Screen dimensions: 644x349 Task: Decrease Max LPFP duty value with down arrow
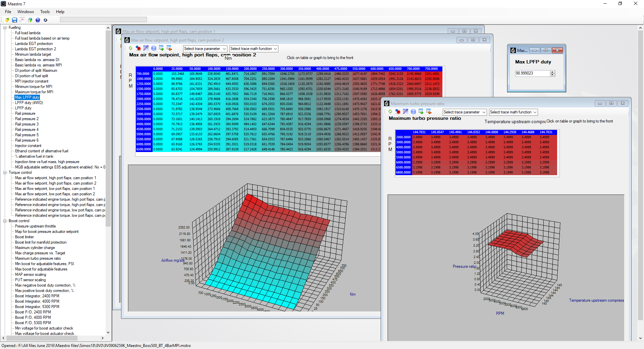552,75
